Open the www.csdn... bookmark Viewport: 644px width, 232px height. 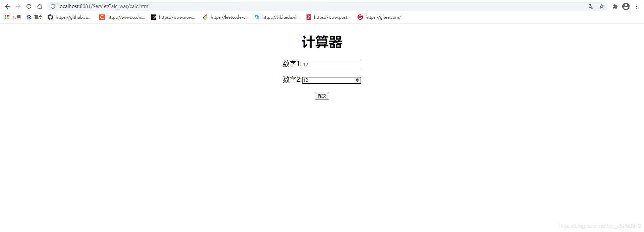coord(122,17)
